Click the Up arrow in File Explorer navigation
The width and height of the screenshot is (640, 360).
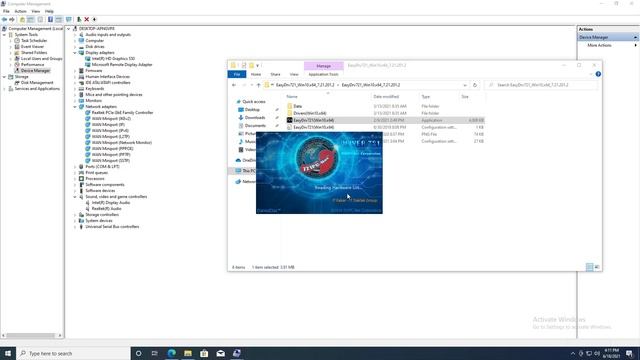pyautogui.click(x=258, y=85)
